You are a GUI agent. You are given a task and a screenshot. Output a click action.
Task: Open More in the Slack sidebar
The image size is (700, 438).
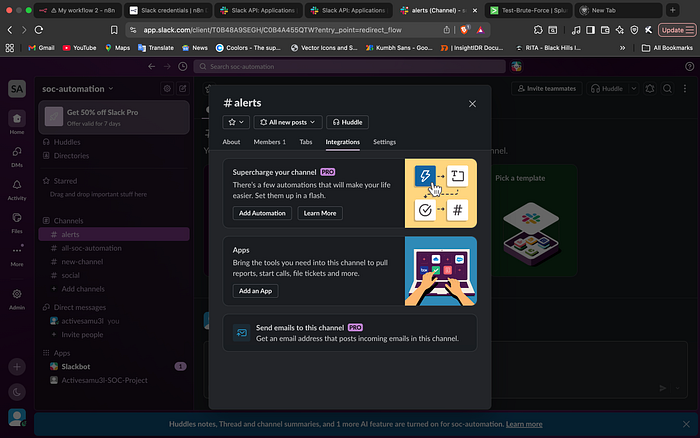click(17, 255)
